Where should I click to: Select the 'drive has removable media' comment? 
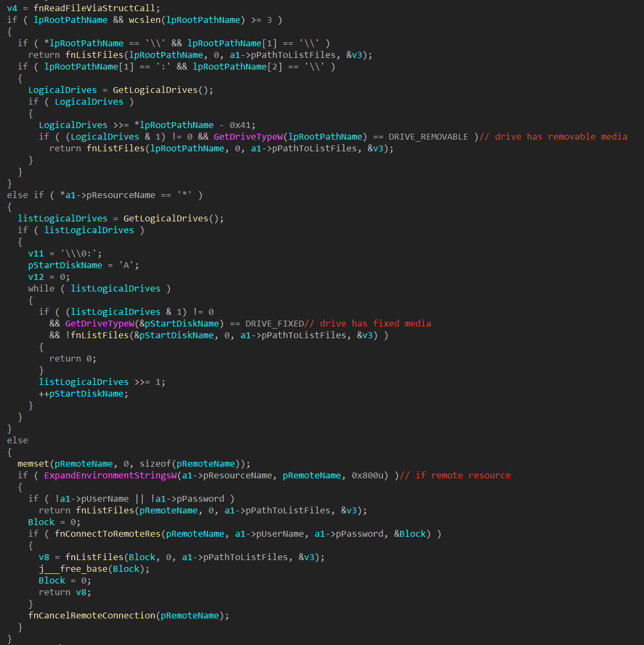[x=553, y=136]
